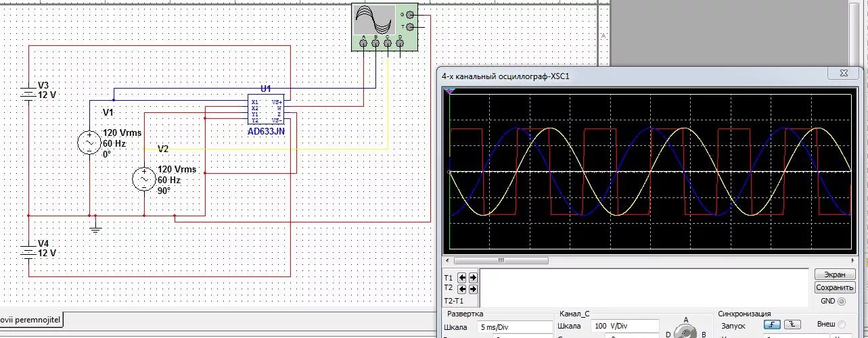Click the '120 Vrms' label of V1
Viewport: 868px width, 338px height.
coord(122,133)
